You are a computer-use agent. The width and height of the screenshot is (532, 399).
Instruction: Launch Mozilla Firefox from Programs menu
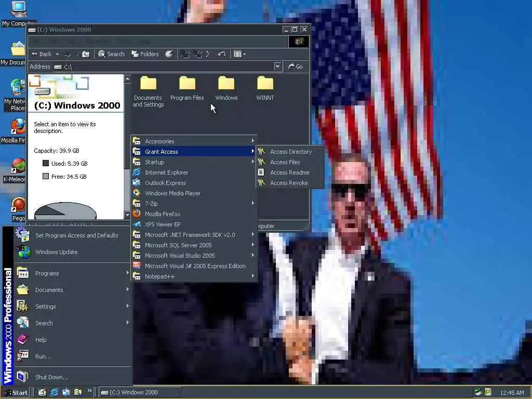(x=194, y=214)
